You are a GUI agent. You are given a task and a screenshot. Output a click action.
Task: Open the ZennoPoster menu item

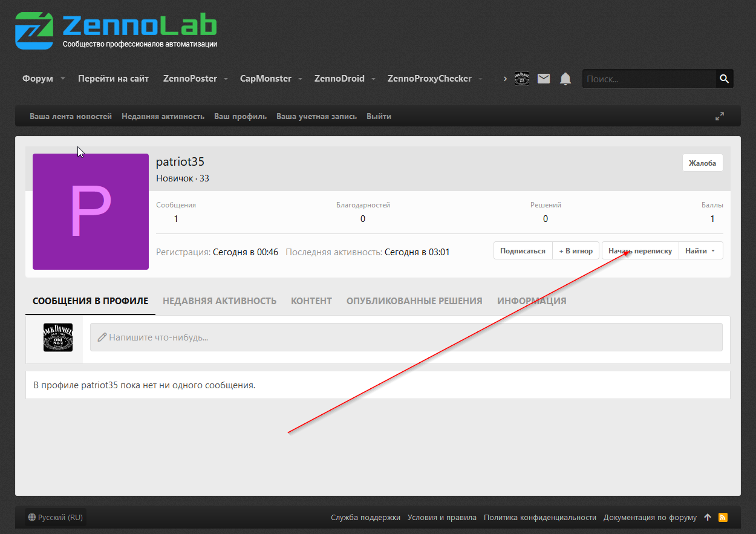click(x=190, y=79)
